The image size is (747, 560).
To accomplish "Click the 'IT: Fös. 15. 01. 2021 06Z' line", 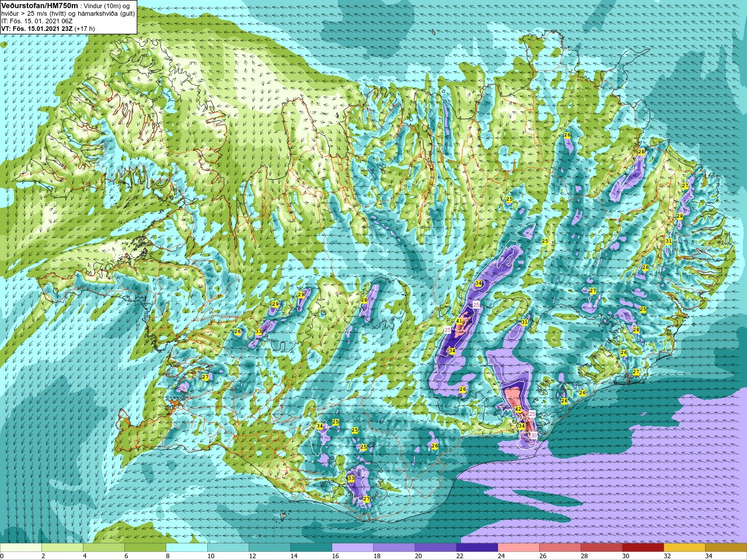I will point(37,21).
